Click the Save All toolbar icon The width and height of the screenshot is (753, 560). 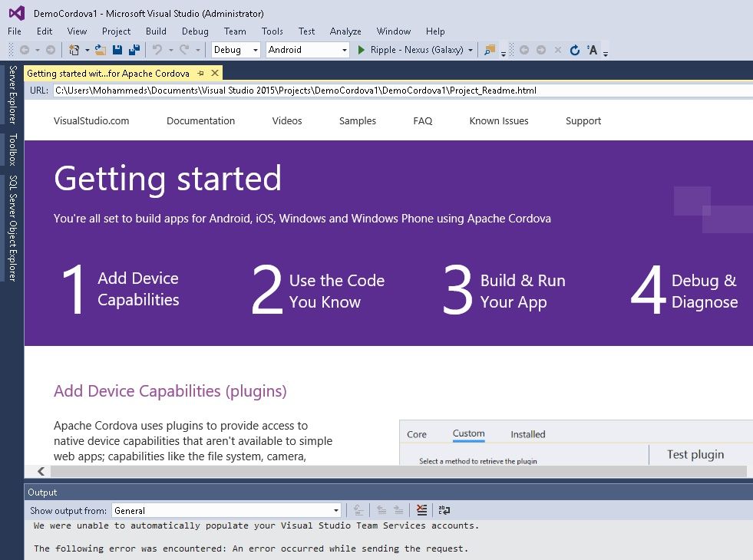tap(134, 50)
